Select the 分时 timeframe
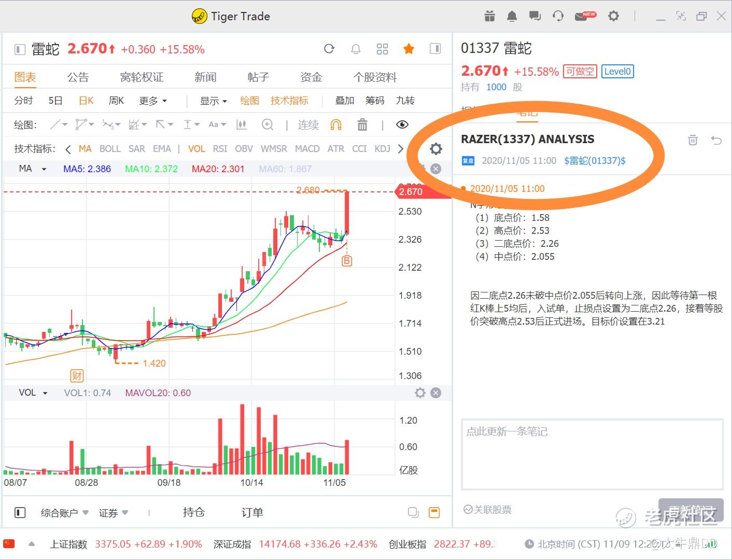 click(23, 101)
